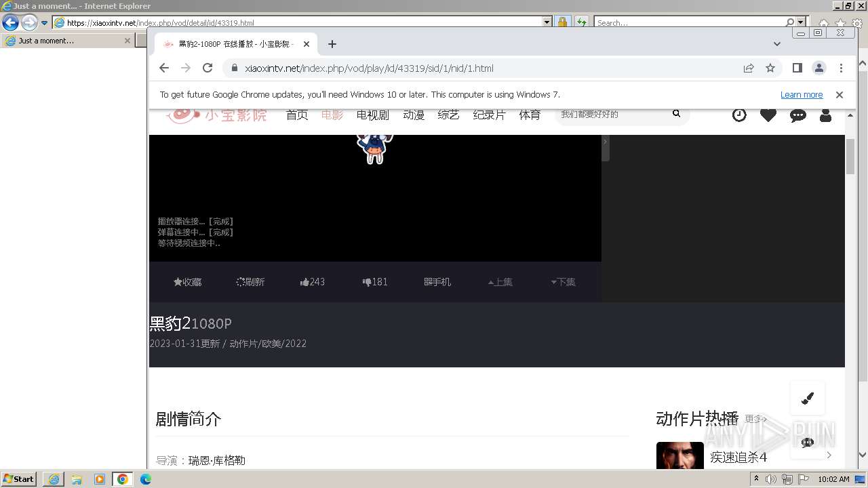Dismiss the Chrome update notification bar
868x488 pixels.
click(840, 95)
